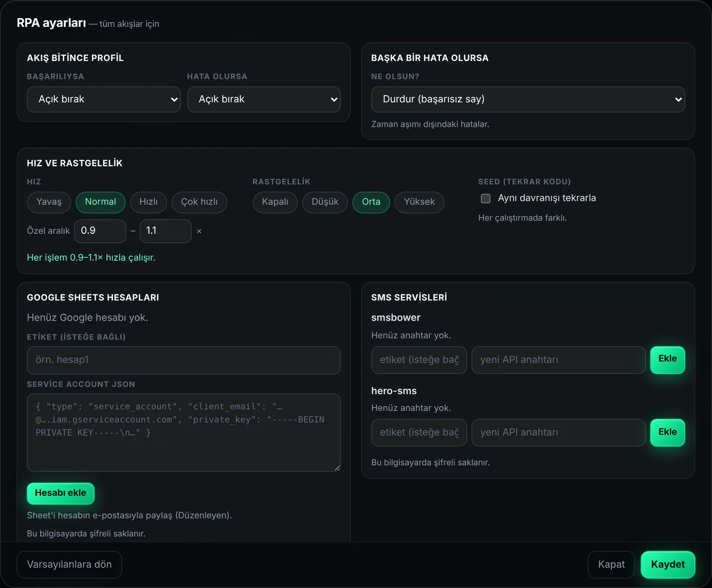Set randomness to Yüksek

click(420, 202)
